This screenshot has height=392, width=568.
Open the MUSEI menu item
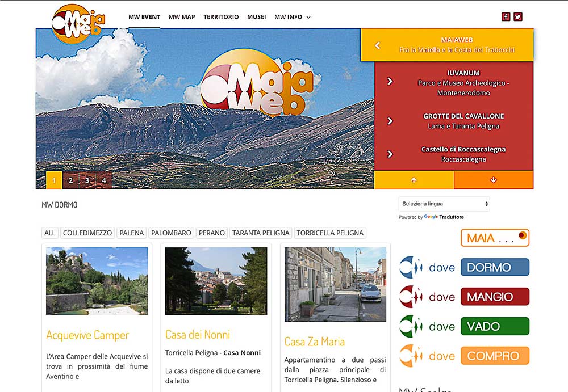tap(257, 17)
